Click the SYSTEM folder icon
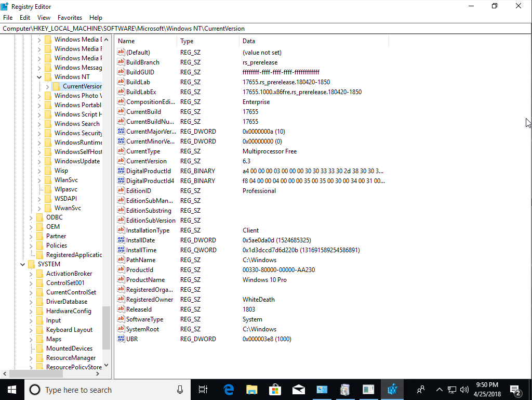Image resolution: width=532 pixels, height=400 pixels. pyautogui.click(x=31, y=264)
